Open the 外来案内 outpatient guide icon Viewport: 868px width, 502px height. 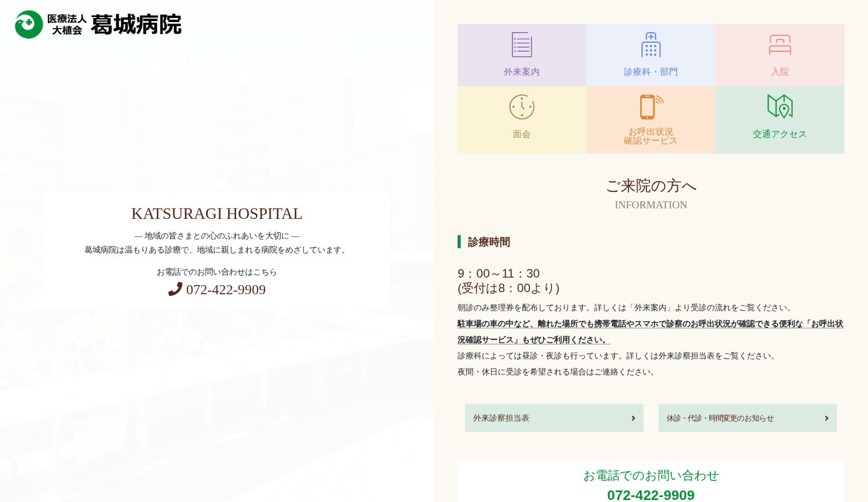(x=521, y=45)
